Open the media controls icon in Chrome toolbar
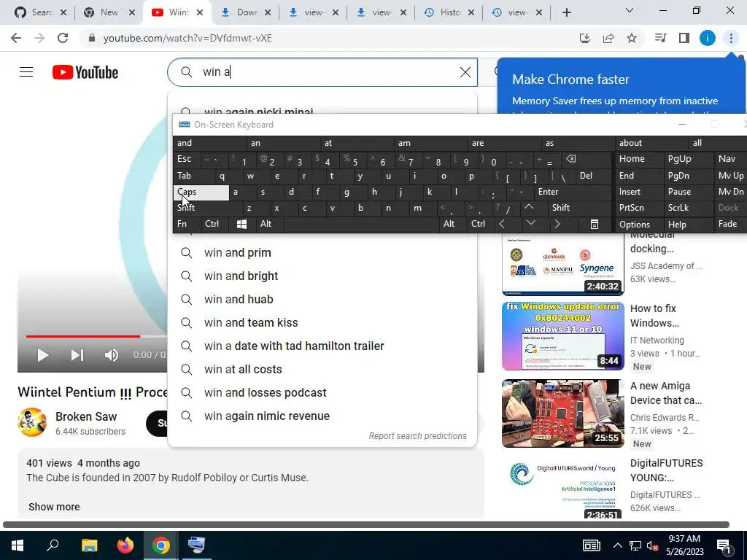Screen dimensions: 747x560 pos(660,38)
